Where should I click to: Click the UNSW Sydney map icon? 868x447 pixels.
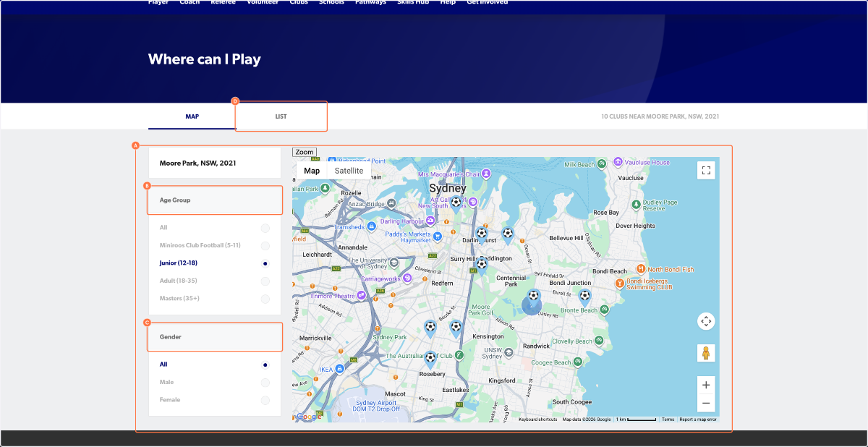click(509, 352)
